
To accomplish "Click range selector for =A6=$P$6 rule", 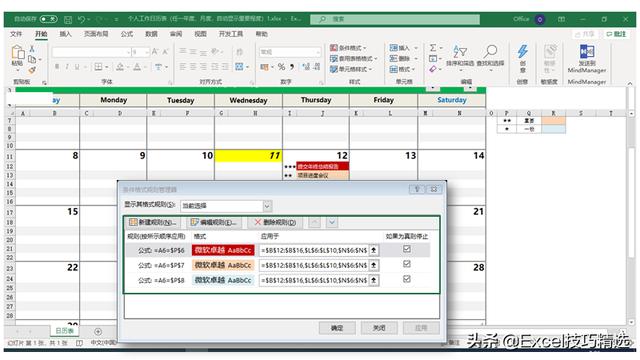I will pyautogui.click(x=373, y=250).
